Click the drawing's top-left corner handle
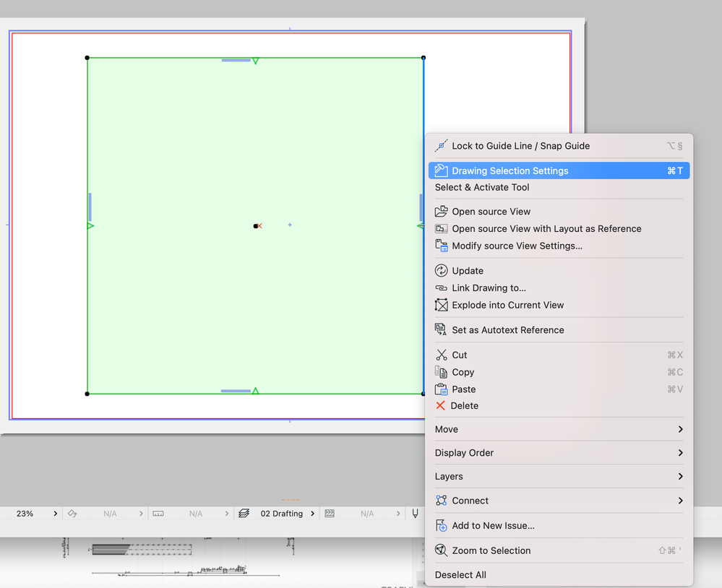Viewport: 722px width, 588px height. coord(87,58)
